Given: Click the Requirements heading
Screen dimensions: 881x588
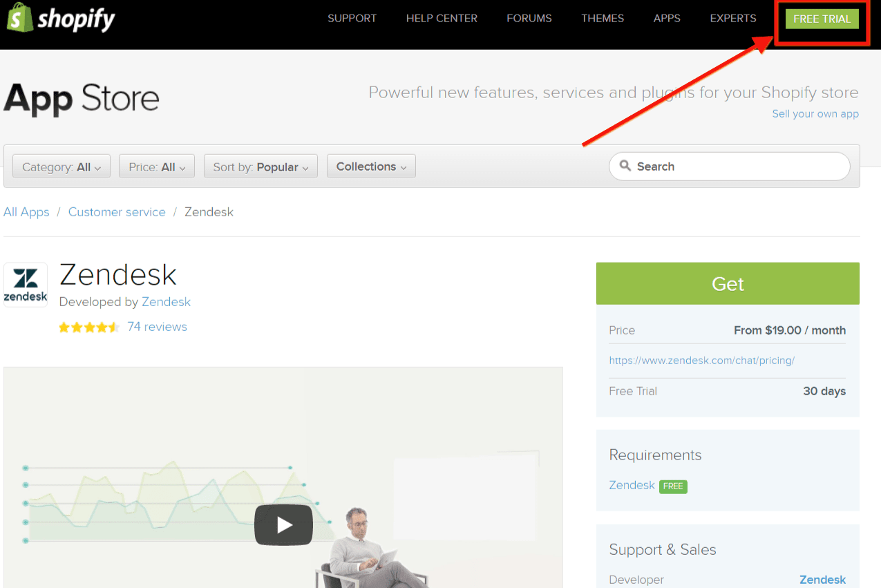Looking at the screenshot, I should tap(655, 455).
